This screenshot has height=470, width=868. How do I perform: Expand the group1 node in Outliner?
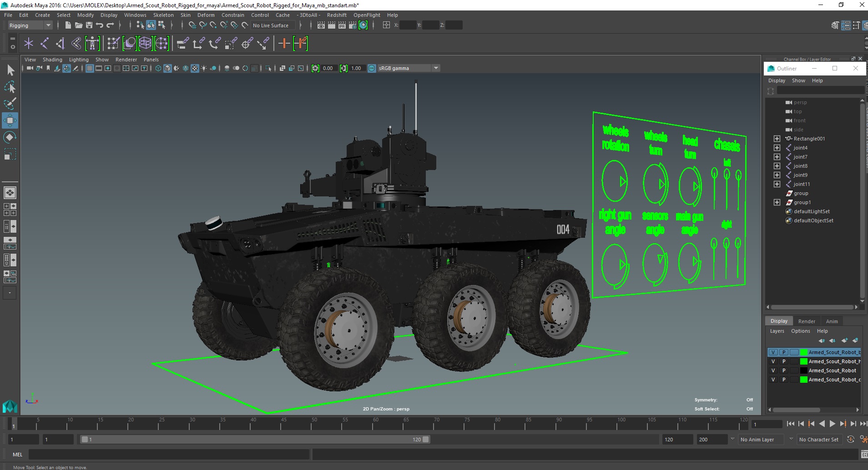tap(777, 202)
